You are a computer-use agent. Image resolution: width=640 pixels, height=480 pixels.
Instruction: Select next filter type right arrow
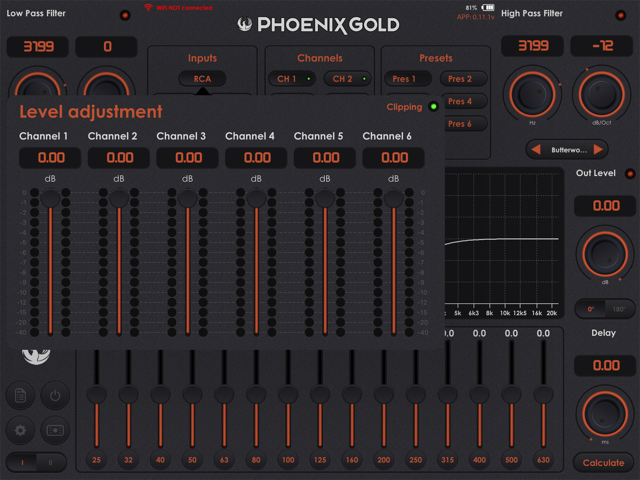pos(598,150)
